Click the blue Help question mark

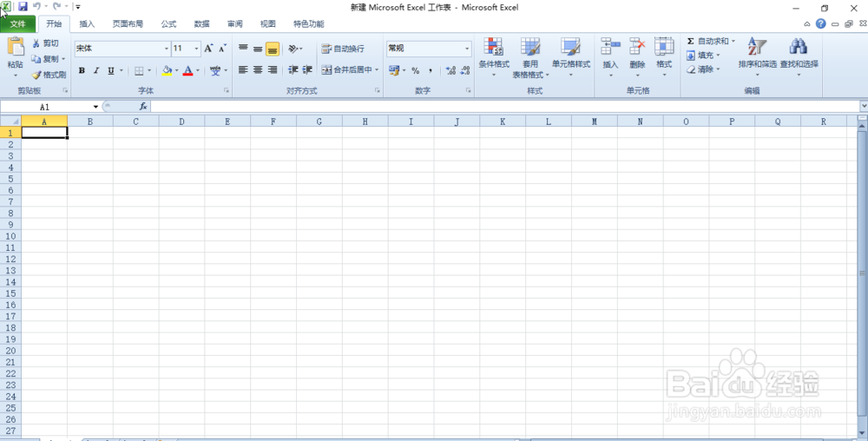[x=821, y=23]
